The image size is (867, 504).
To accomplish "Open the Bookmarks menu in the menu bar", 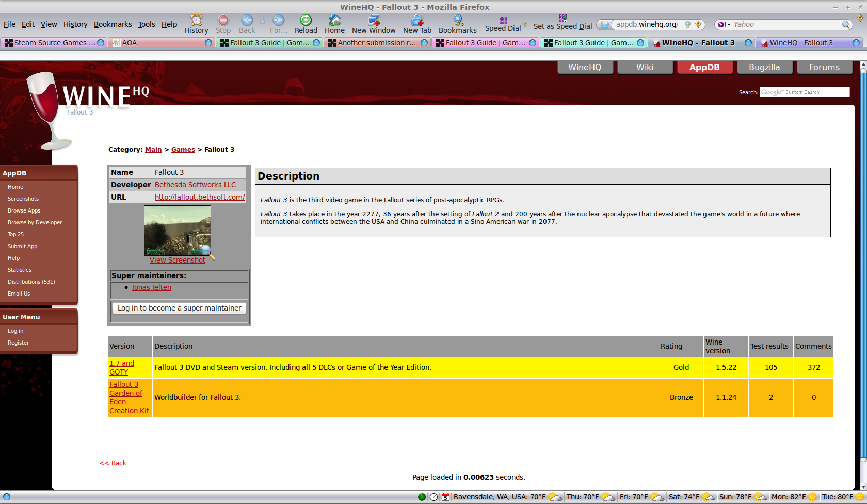I will pos(113,24).
